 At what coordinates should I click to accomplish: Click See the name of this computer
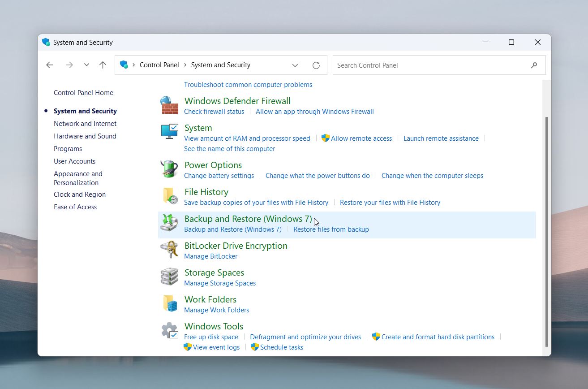coord(230,149)
